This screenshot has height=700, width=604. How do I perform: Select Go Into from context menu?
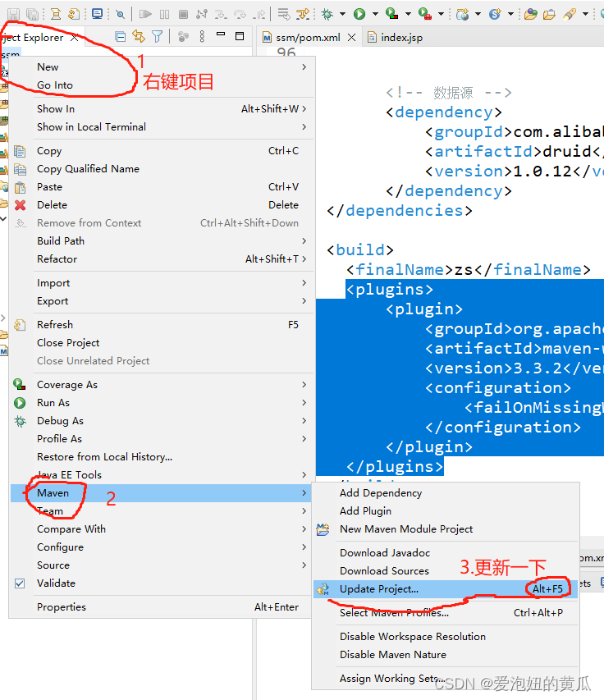click(x=162, y=85)
